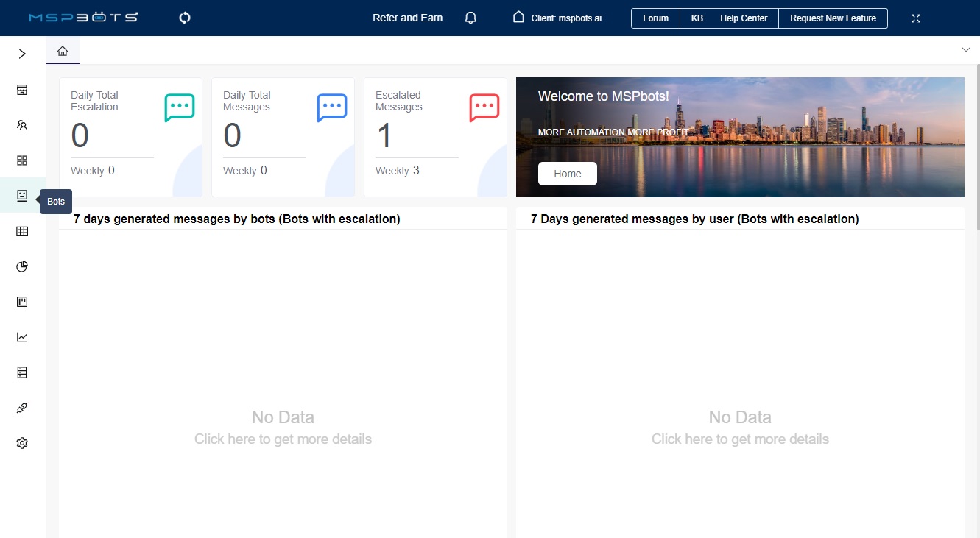This screenshot has height=538, width=980.
Task: Click the Integrations plug icon
Action: coord(21,407)
